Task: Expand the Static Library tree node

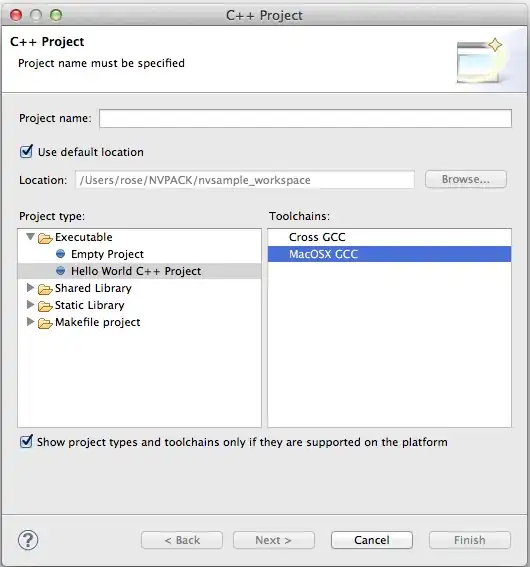Action: (x=30, y=305)
